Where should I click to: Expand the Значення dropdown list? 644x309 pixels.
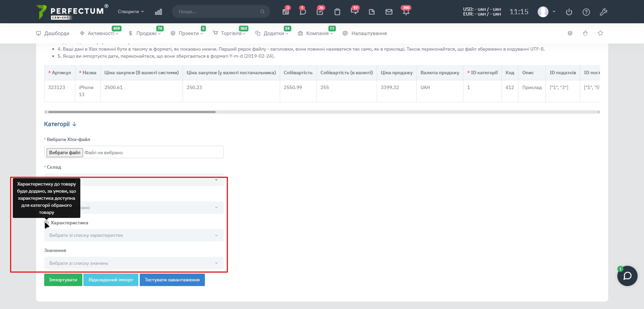[x=134, y=263]
